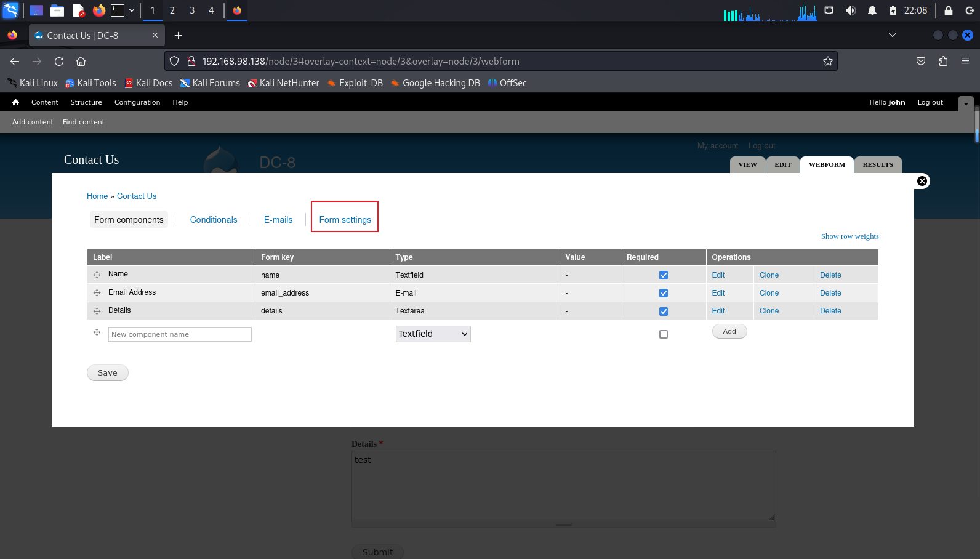Click the tracking protection shield icon
The image size is (980, 559).
[174, 61]
